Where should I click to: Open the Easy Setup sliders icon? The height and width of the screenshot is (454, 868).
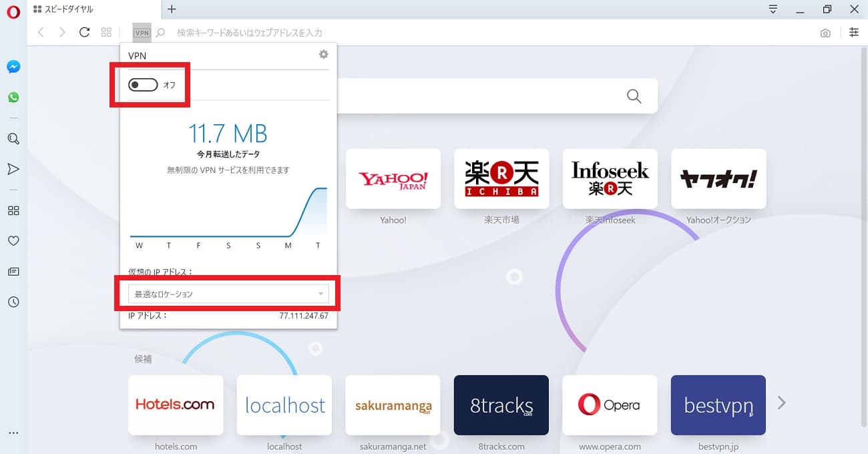click(x=854, y=32)
